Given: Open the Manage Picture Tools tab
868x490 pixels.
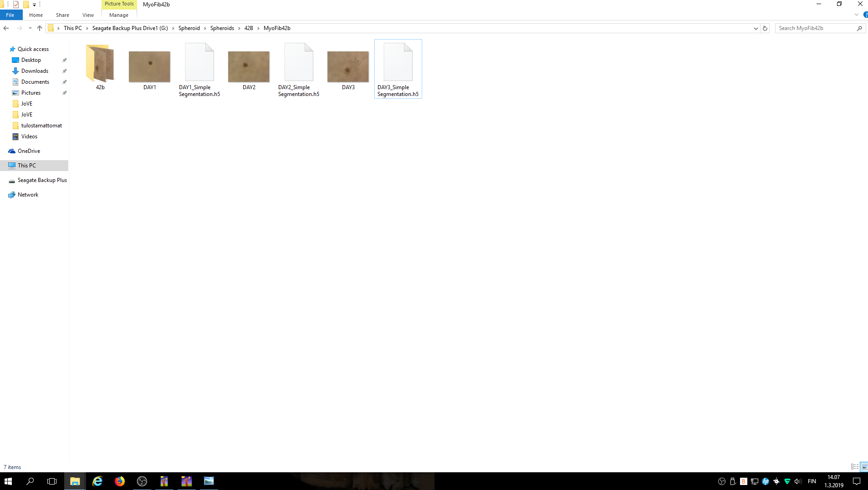Looking at the screenshot, I should [119, 15].
